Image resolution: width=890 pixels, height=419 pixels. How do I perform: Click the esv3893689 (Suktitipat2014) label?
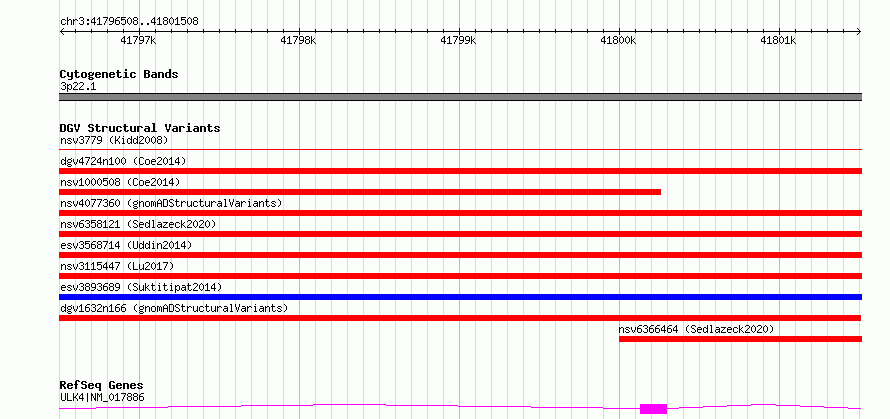pyautogui.click(x=141, y=287)
